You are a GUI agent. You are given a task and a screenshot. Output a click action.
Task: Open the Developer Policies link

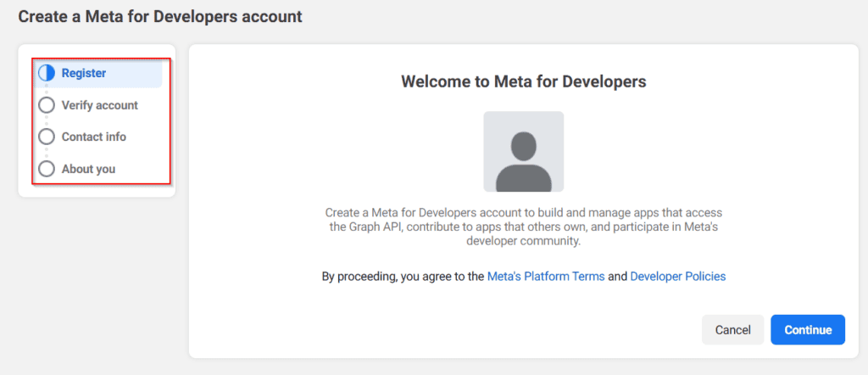point(677,277)
